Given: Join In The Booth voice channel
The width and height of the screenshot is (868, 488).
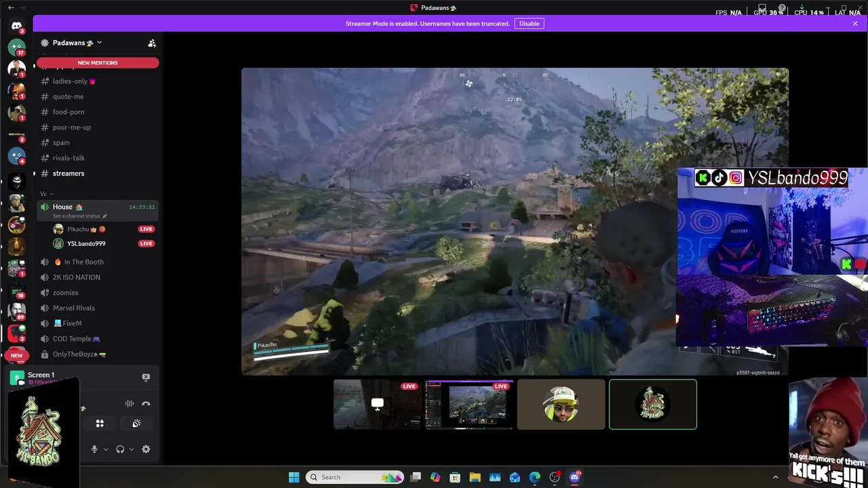Looking at the screenshot, I should click(98, 262).
